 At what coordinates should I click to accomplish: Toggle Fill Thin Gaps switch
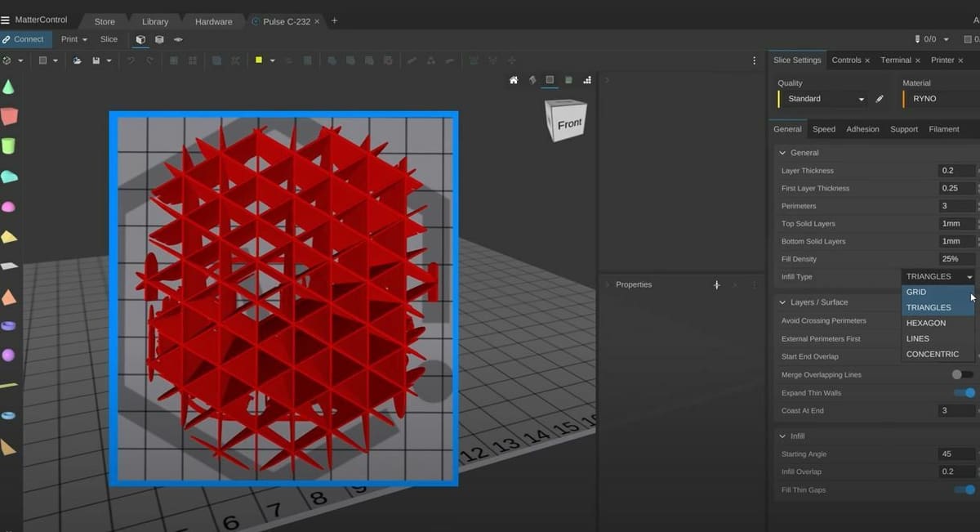(964, 490)
